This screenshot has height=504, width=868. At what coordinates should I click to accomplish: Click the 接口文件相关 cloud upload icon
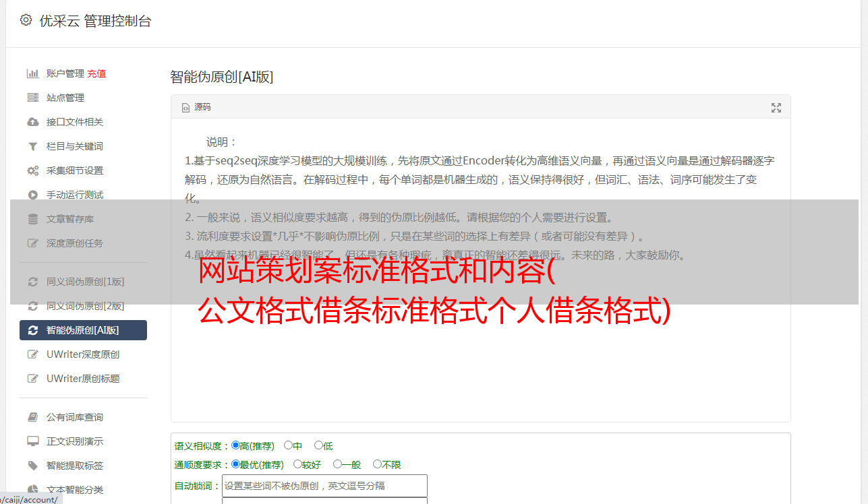32,122
